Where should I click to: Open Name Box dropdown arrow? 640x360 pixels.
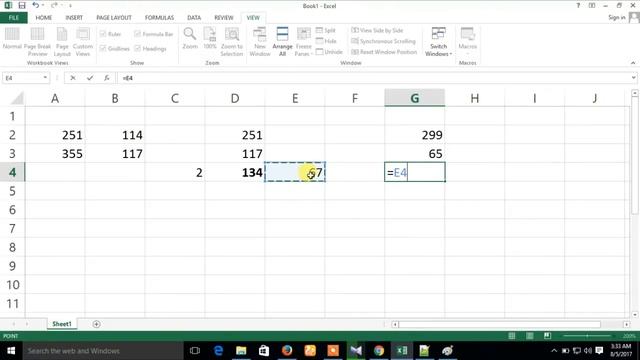click(x=45, y=78)
